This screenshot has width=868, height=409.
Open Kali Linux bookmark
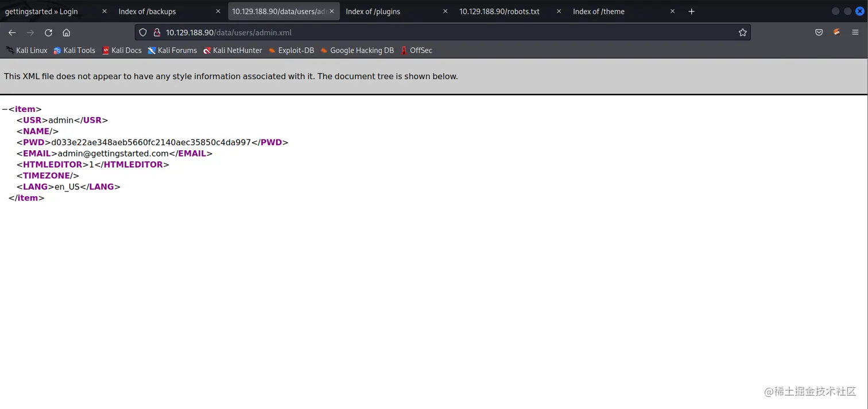pos(27,50)
